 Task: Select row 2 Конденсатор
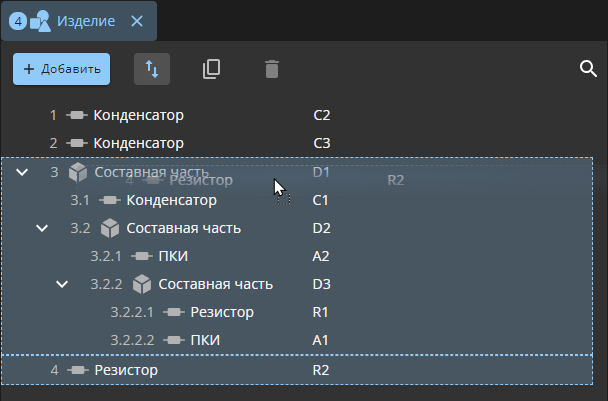297,143
